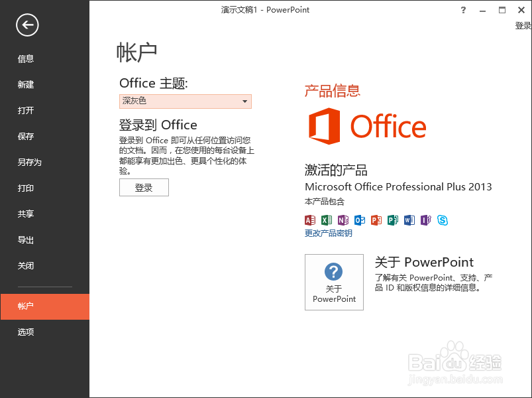Image resolution: width=532 pixels, height=398 pixels.
Task: Minimize the PowerPoint window
Action: pyautogui.click(x=482, y=10)
